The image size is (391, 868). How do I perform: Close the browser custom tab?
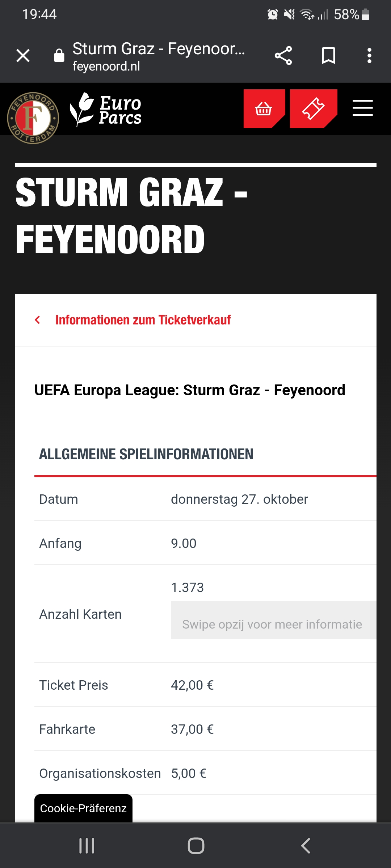tap(23, 56)
